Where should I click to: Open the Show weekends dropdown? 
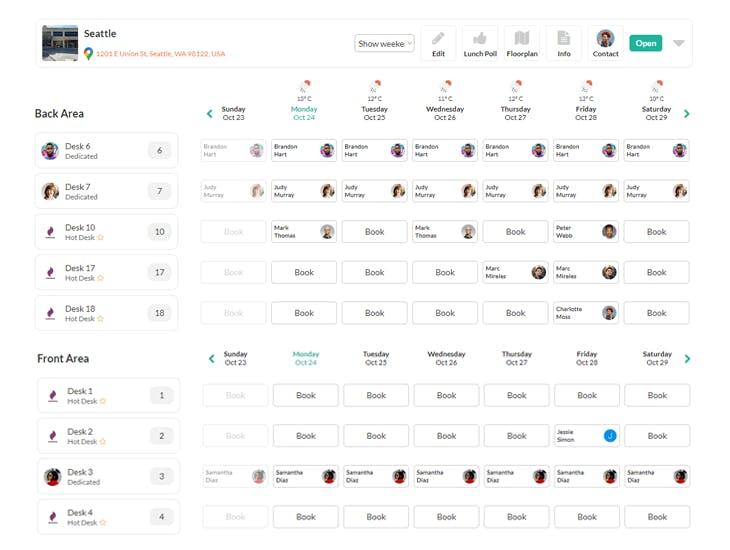[385, 43]
